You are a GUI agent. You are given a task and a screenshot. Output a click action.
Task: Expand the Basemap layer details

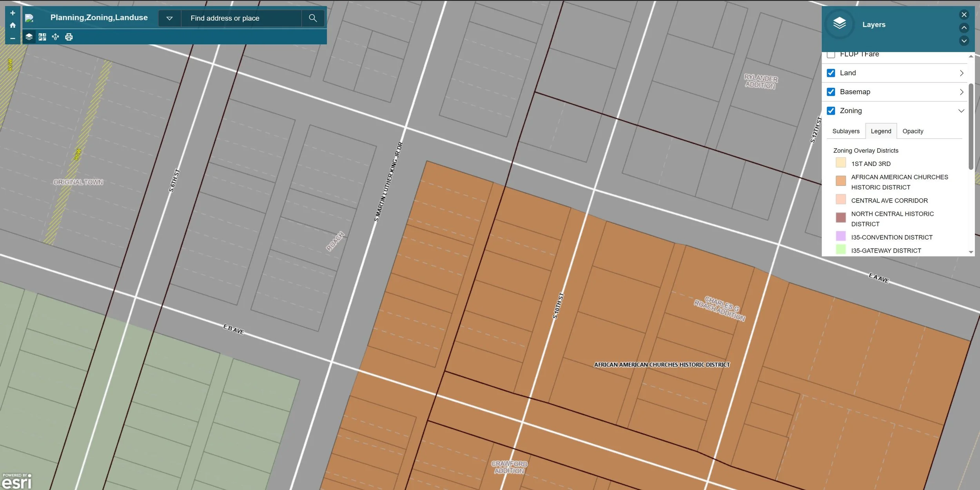tap(962, 91)
